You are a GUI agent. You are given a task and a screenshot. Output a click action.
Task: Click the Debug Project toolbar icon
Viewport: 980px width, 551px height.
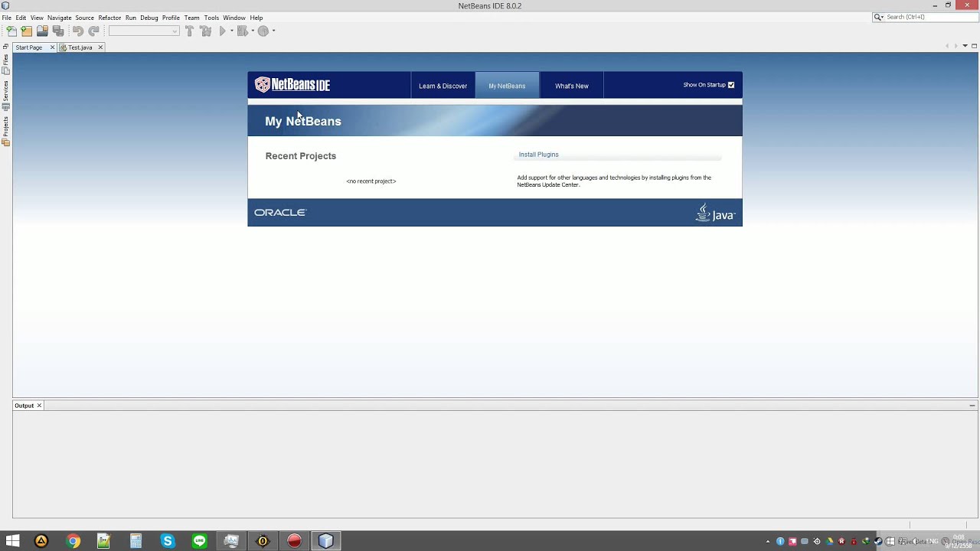(x=243, y=31)
